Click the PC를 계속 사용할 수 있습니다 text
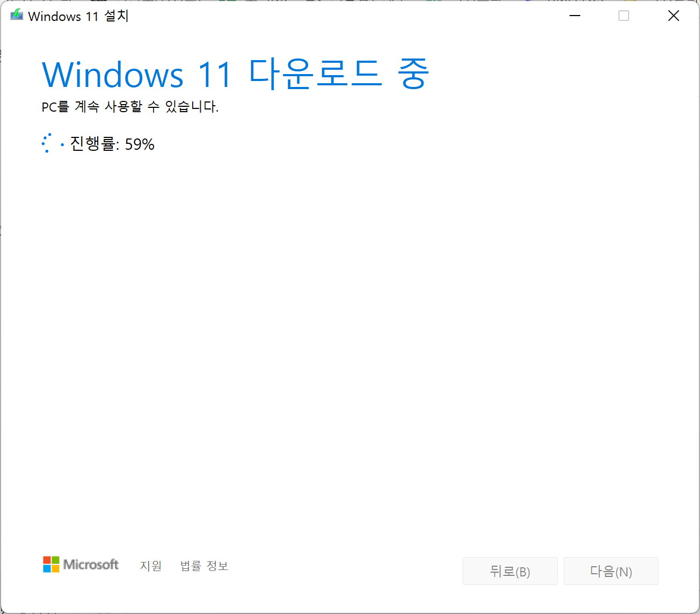The image size is (700, 614). click(130, 106)
